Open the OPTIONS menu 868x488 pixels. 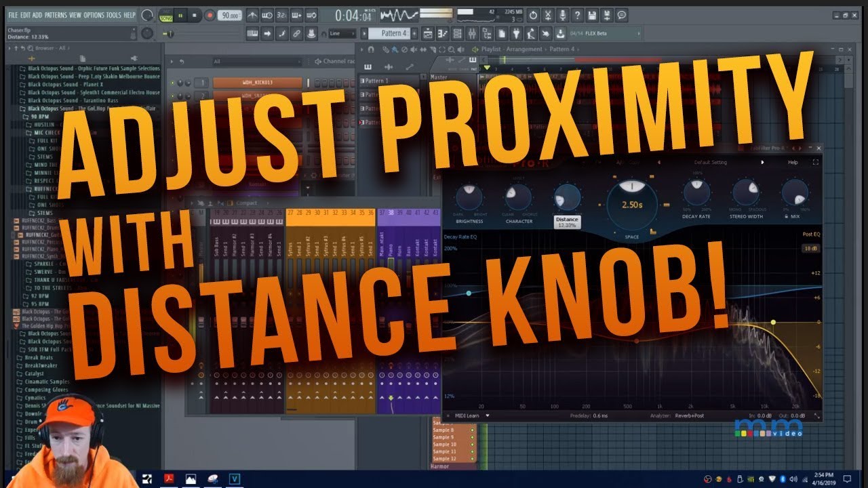pyautogui.click(x=94, y=15)
